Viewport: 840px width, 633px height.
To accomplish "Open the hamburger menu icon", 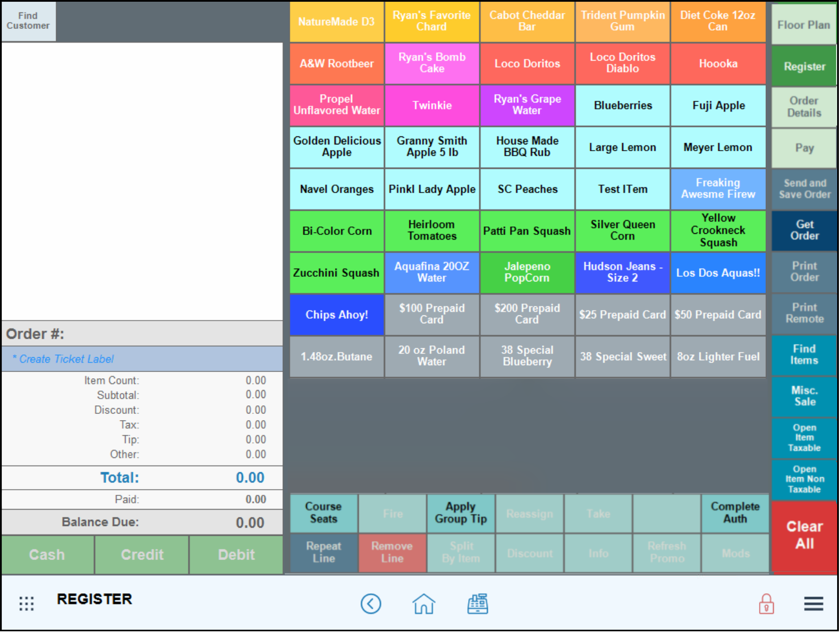I will (x=813, y=604).
